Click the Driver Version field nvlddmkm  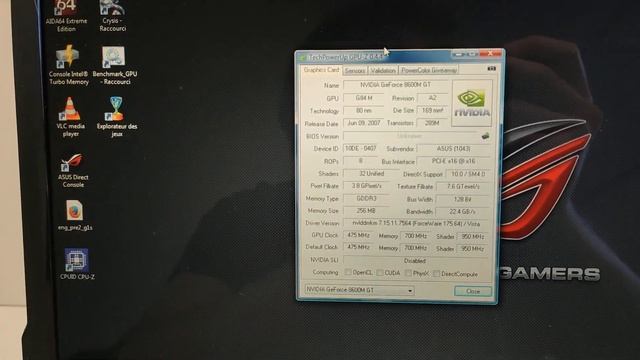[x=416, y=224]
